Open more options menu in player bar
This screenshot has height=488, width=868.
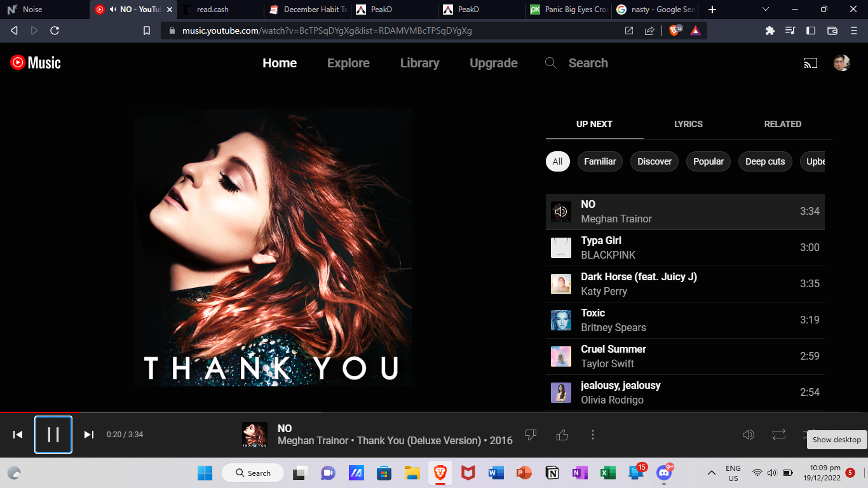(x=593, y=435)
